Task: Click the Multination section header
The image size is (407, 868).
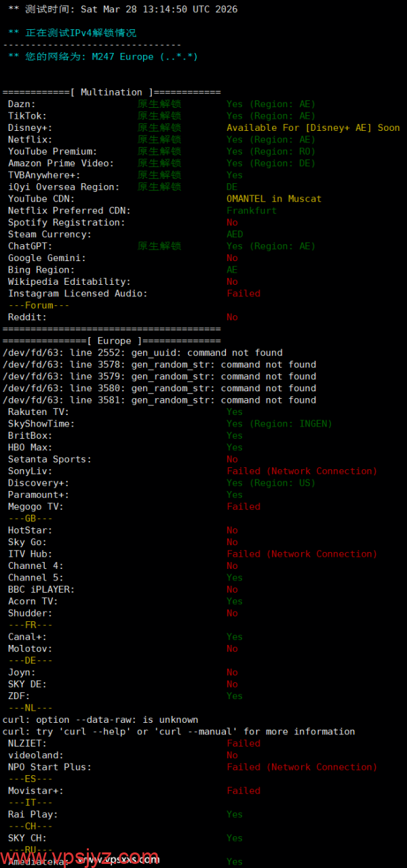Action: tap(111, 92)
